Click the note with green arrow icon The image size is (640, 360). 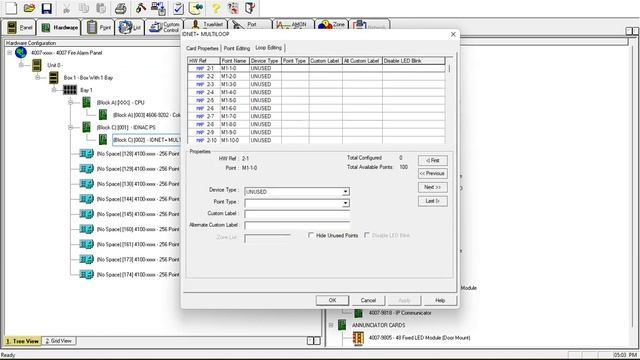click(196, 8)
